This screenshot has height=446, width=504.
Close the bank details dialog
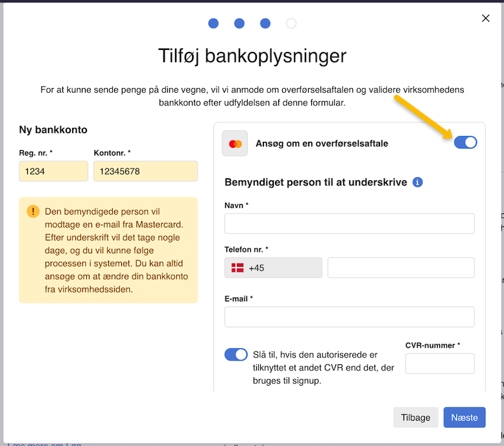(x=485, y=18)
